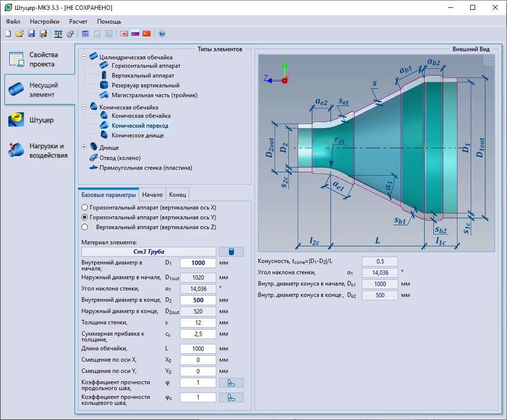This screenshot has width=507, height=420.
Task: Expand the Днище tree node
Action: (x=84, y=147)
